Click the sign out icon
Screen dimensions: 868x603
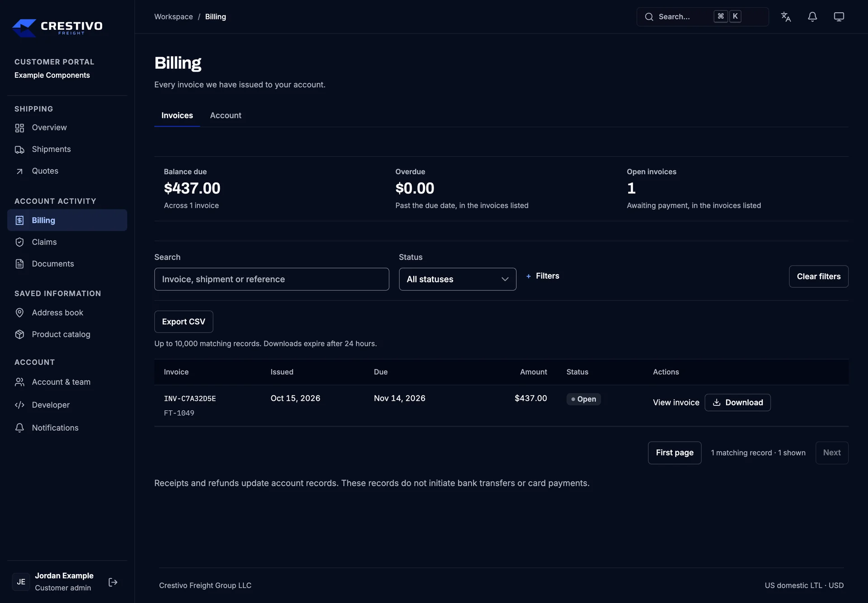(113, 582)
